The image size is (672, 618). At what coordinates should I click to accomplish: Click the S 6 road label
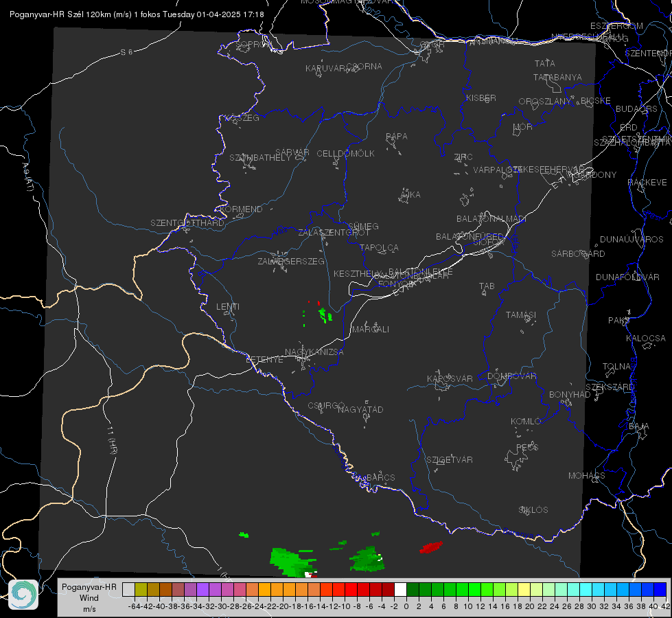pos(126,52)
